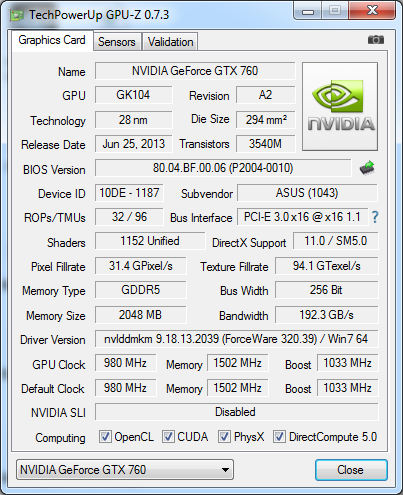Click the BIOS Version field 80.04.BF.00.06
Screen dimensions: 403x495
pos(223,168)
